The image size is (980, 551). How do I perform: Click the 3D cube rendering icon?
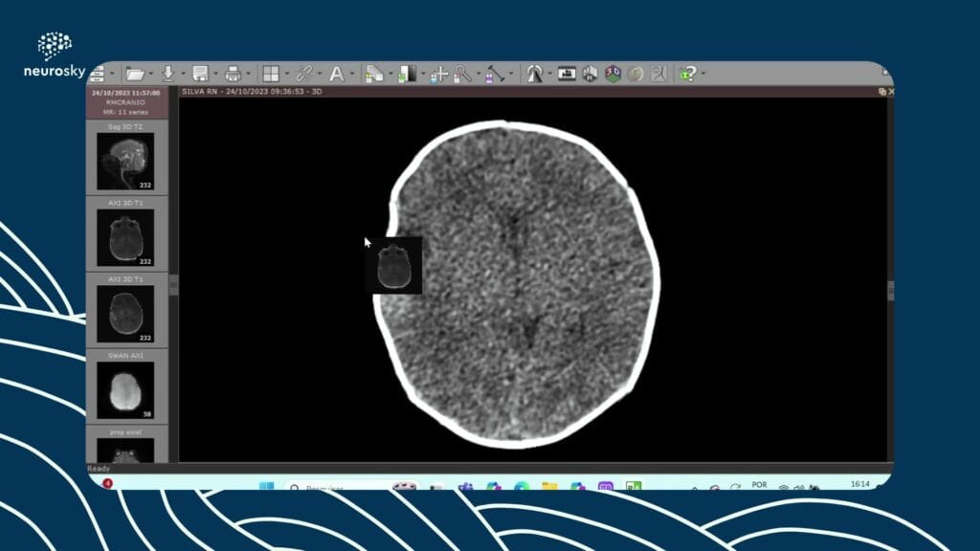point(613,74)
